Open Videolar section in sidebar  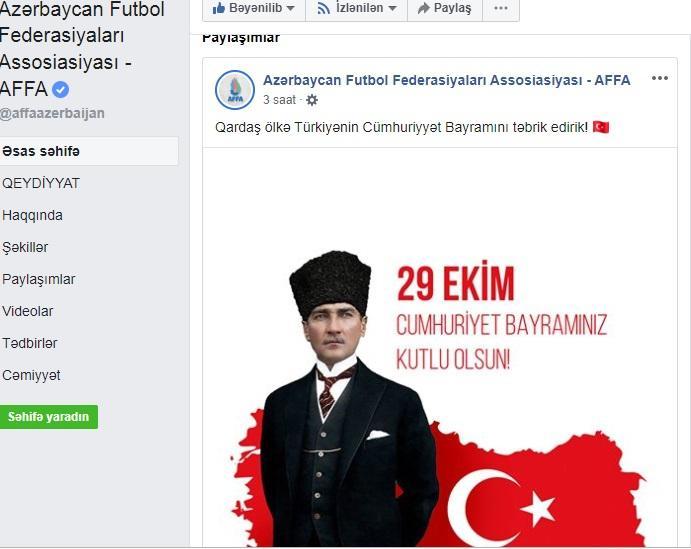pyautogui.click(x=27, y=311)
